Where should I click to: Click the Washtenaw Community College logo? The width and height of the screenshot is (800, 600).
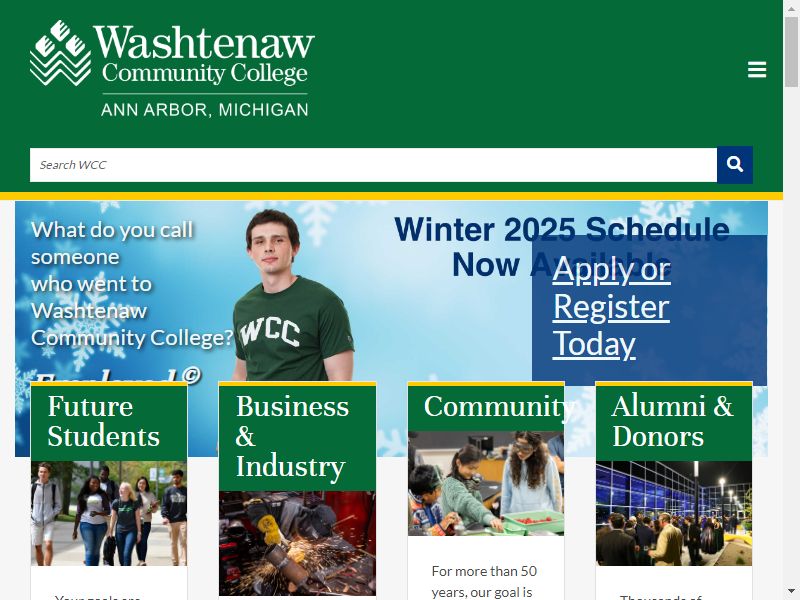pos(172,69)
